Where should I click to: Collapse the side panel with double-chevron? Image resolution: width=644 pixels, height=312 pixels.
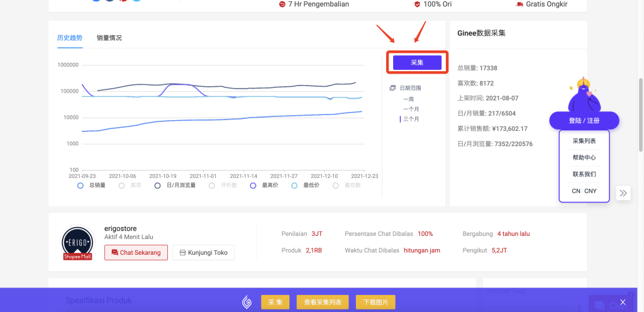tap(623, 193)
